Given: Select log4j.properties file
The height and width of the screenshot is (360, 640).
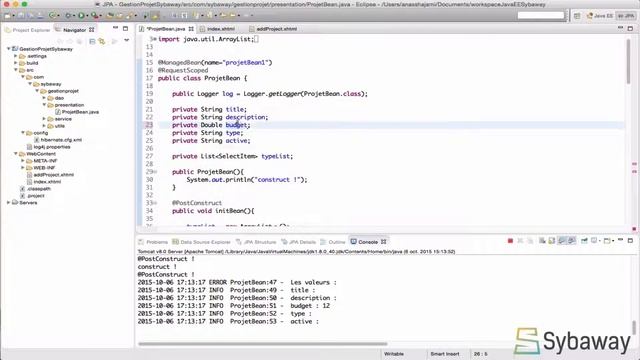Looking at the screenshot, I should coord(48,147).
